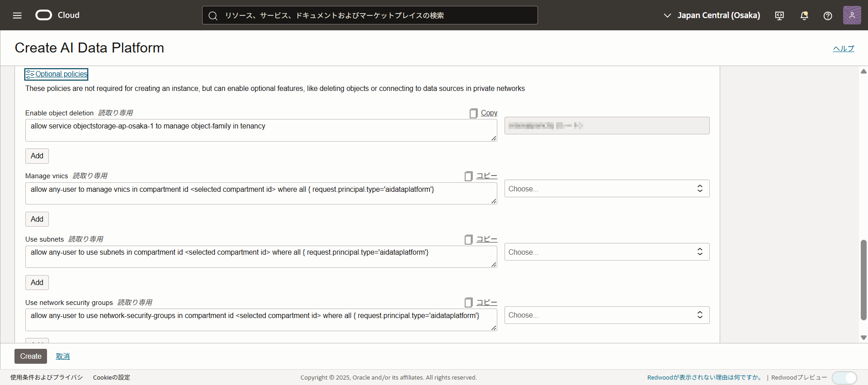Click the コピー link for Use subnets
Image resolution: width=868 pixels, height=385 pixels.
pyautogui.click(x=487, y=239)
